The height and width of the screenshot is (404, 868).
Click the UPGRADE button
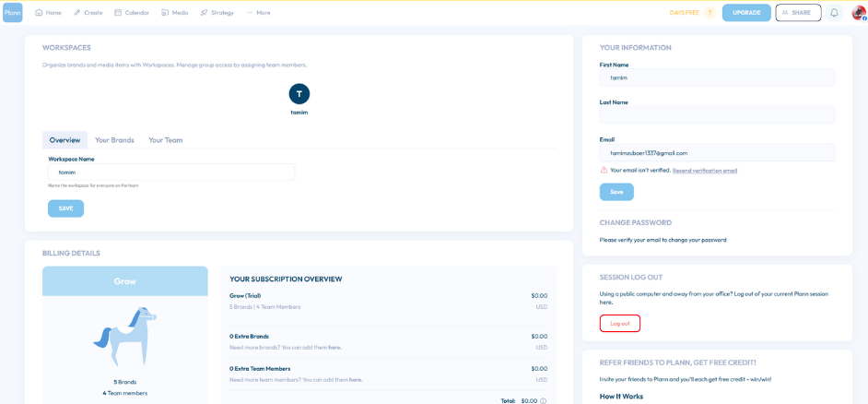pyautogui.click(x=746, y=13)
